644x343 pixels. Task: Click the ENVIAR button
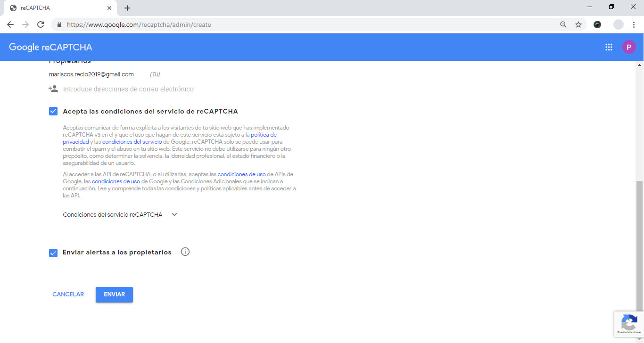pos(114,294)
